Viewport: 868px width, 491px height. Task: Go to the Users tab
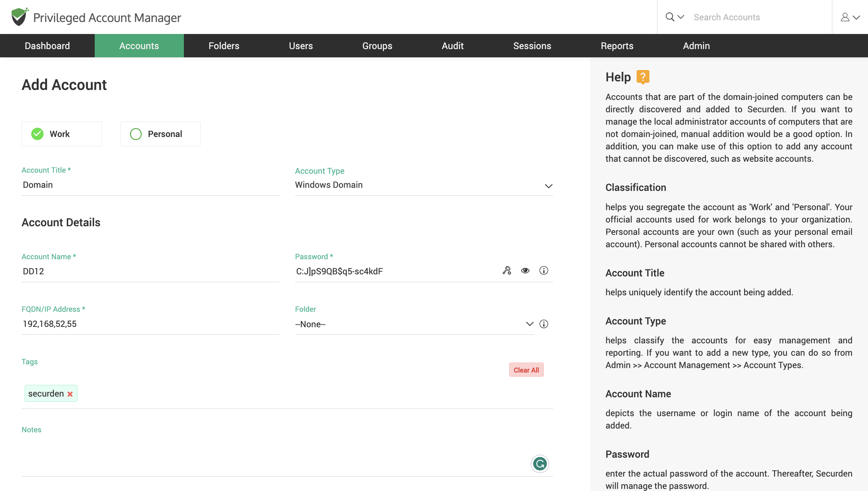301,46
